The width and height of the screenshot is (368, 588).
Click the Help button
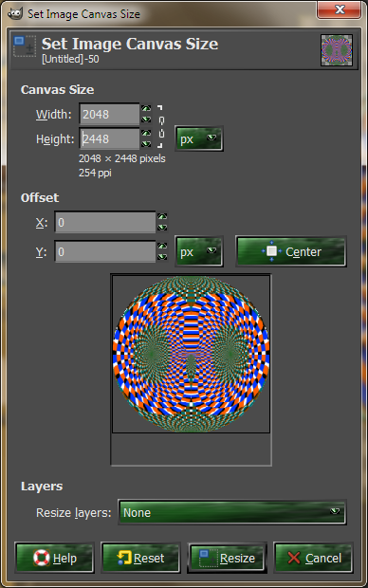click(x=54, y=558)
